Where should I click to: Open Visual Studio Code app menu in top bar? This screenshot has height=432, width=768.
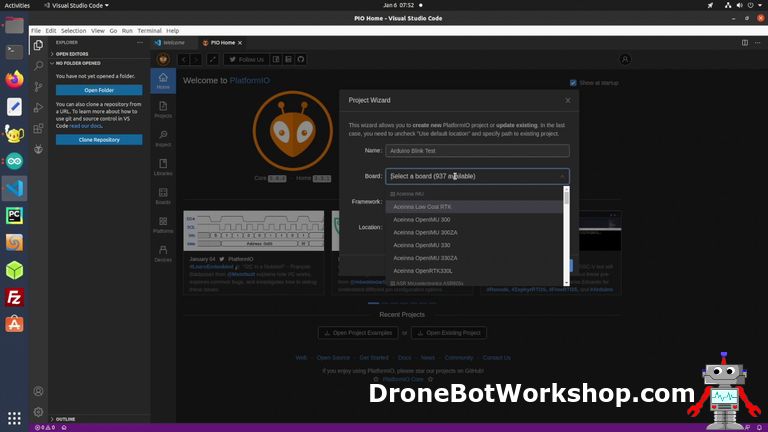[76, 5]
